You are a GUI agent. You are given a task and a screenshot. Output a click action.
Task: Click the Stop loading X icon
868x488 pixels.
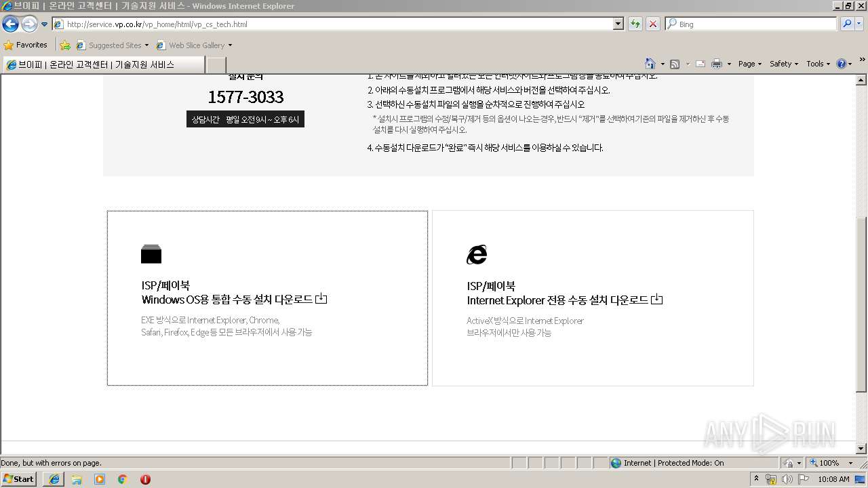click(652, 24)
